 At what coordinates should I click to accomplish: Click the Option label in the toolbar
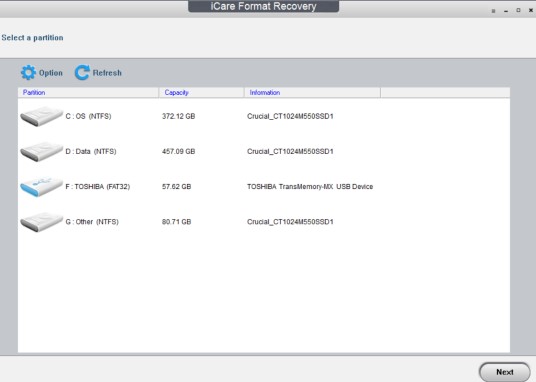click(x=51, y=73)
